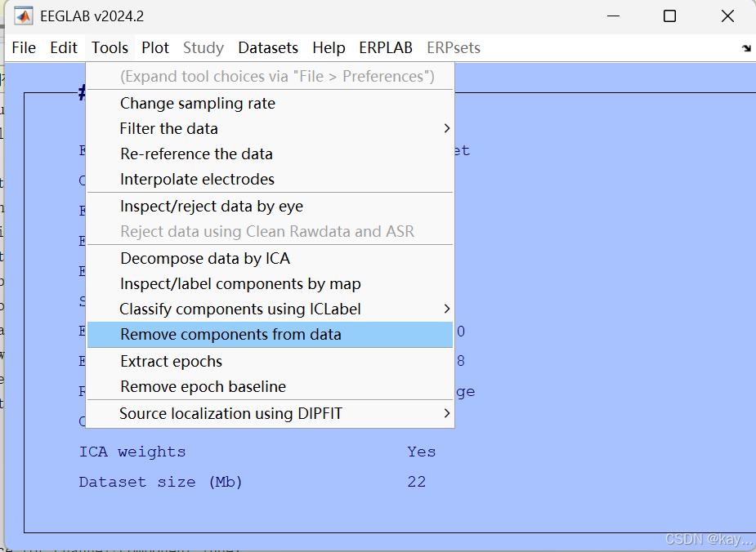Choose "Extract epochs"
756x552 pixels.
click(171, 361)
